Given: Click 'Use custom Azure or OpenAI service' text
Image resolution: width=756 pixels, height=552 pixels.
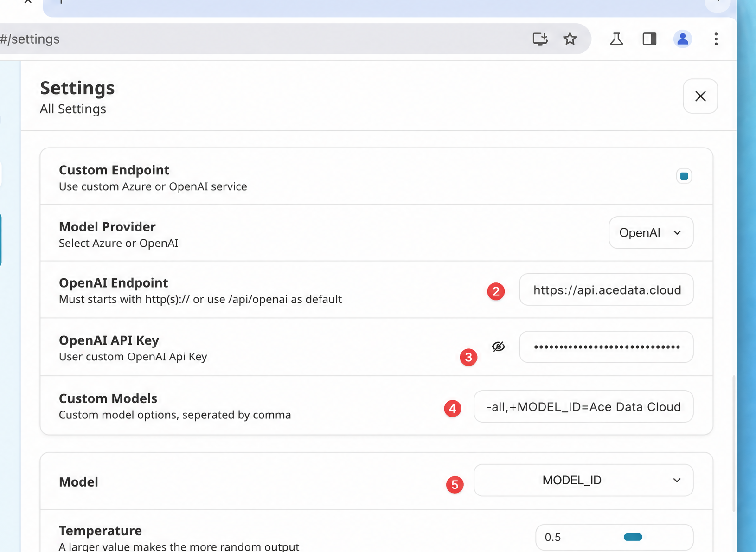Looking at the screenshot, I should point(153,186).
